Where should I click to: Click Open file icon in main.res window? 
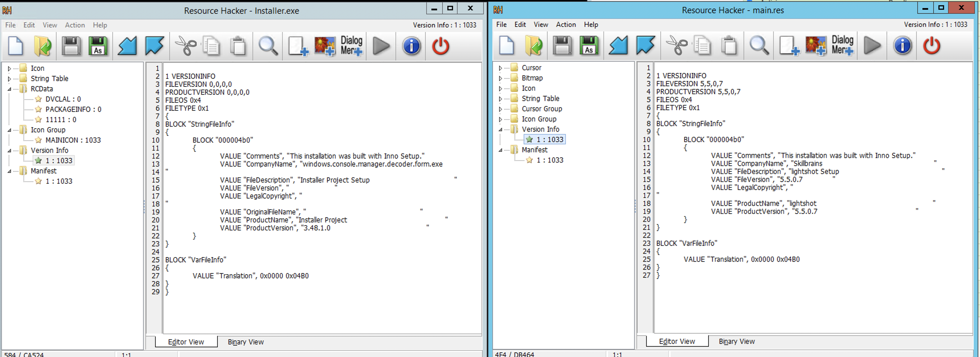[x=534, y=46]
